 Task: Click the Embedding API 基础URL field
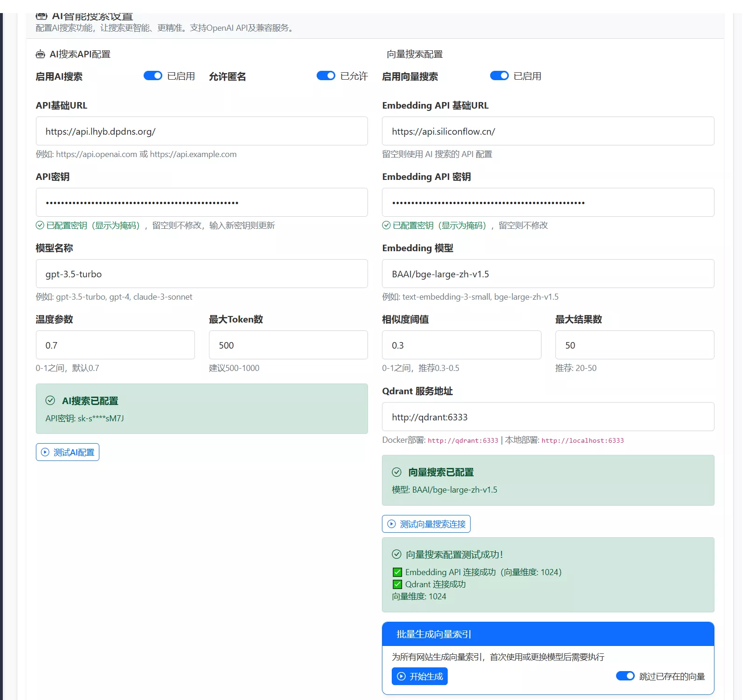(548, 131)
